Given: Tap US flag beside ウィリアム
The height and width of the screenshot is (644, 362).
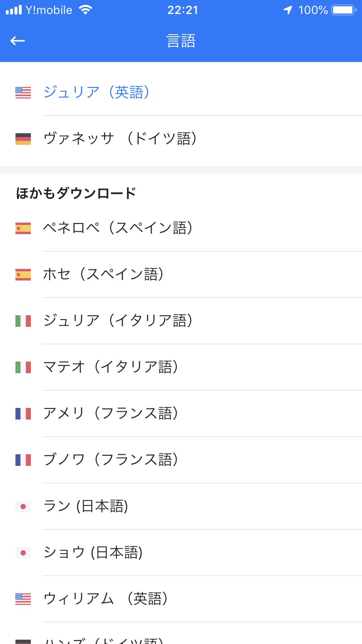Looking at the screenshot, I should coord(23,599).
